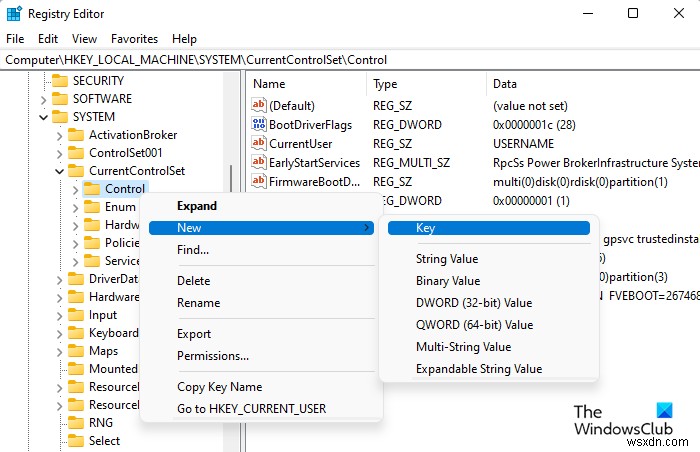Click the (Default) value icon
The height and width of the screenshot is (452, 700).
point(259,106)
